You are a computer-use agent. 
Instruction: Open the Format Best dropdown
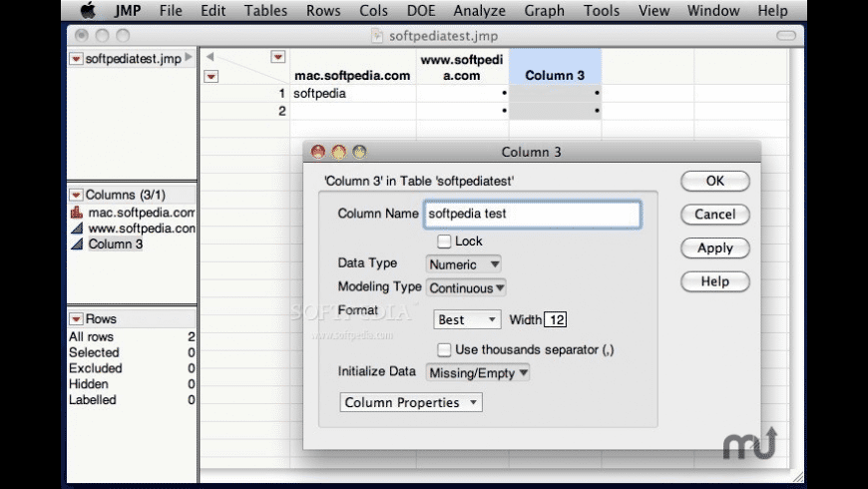[467, 319]
